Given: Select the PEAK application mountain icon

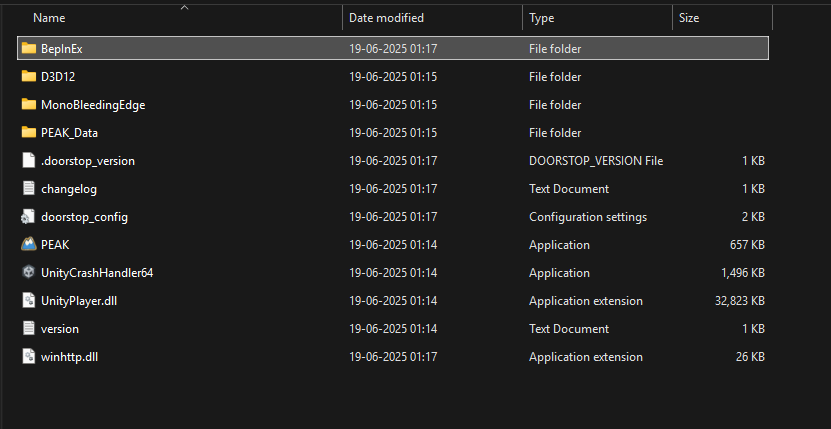Looking at the screenshot, I should (x=29, y=244).
